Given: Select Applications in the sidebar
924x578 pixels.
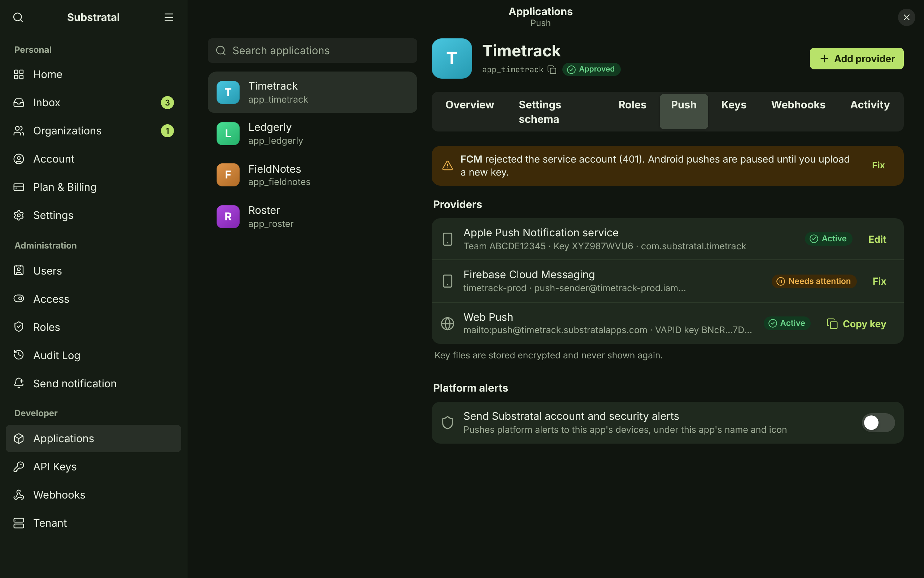Looking at the screenshot, I should tap(93, 439).
